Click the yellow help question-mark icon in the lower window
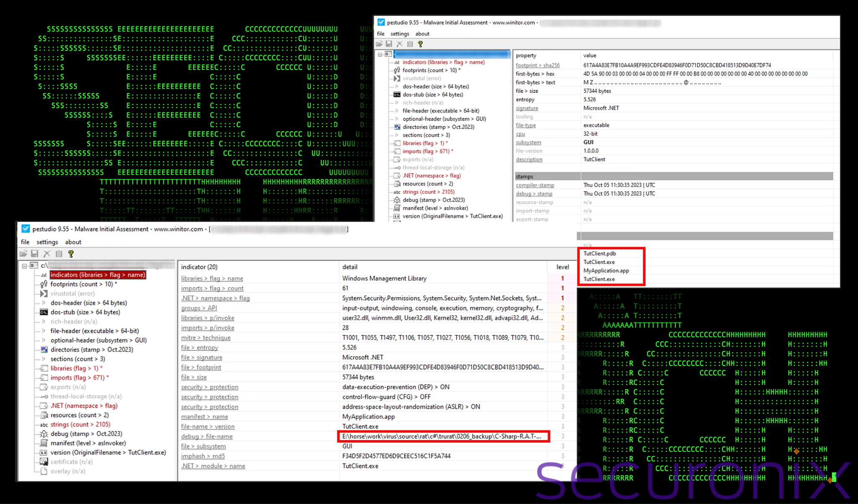 pos(71,254)
